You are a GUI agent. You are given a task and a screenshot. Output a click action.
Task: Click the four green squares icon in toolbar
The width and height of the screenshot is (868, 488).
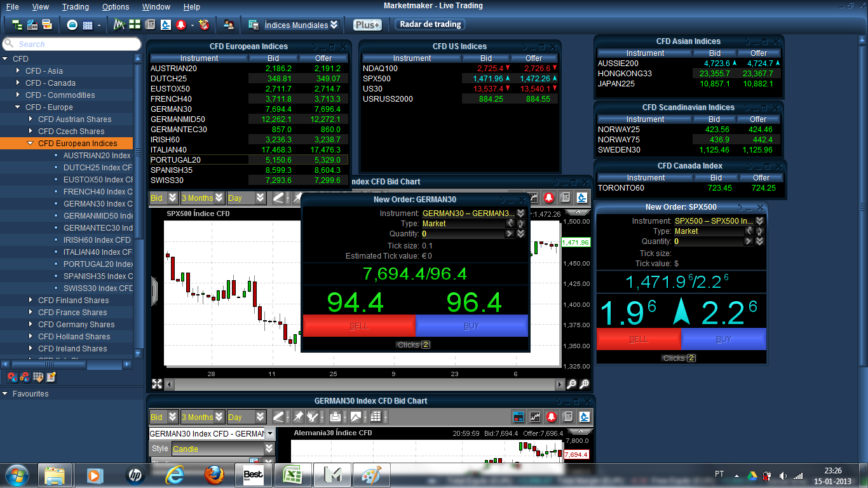point(135,25)
